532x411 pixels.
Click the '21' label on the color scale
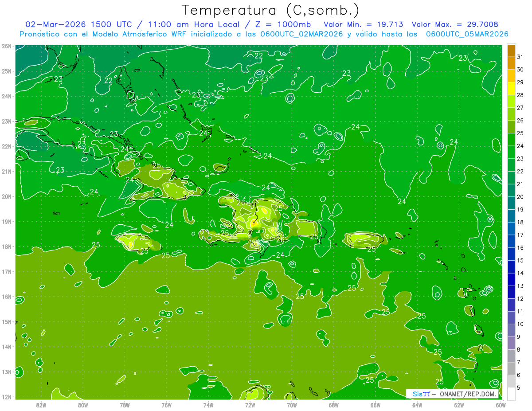520,184
